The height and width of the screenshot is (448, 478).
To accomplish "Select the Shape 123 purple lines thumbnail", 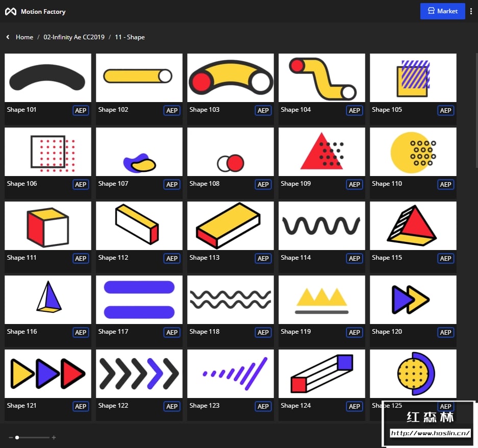I will pos(231,374).
